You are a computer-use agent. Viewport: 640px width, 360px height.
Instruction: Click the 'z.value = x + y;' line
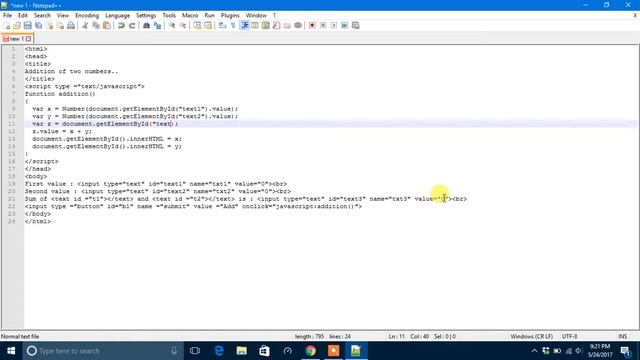coord(62,131)
